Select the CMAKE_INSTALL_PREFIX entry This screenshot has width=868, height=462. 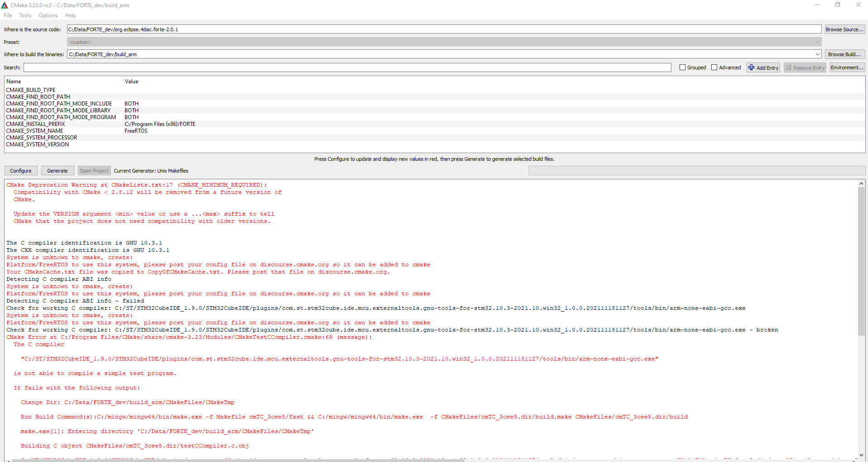35,124
